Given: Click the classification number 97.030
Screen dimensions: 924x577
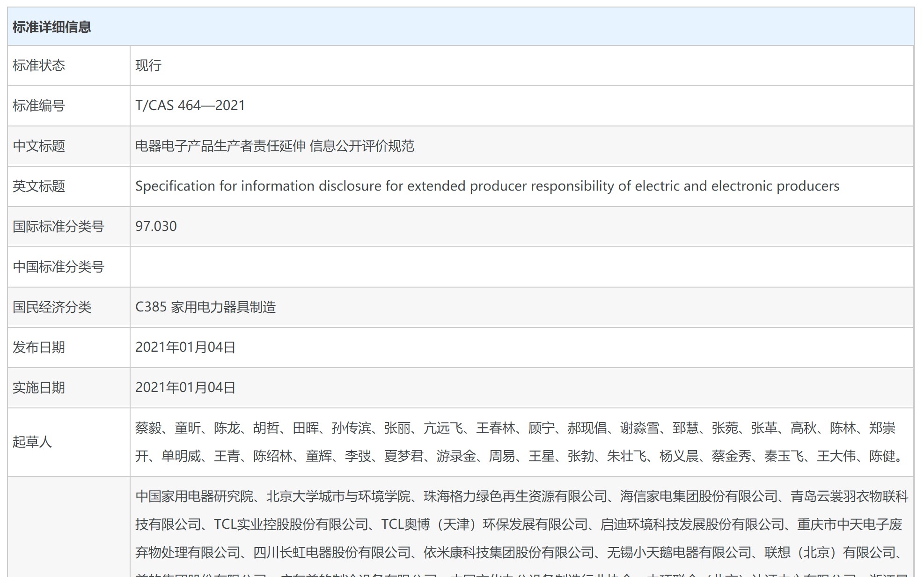Looking at the screenshot, I should click(156, 227).
